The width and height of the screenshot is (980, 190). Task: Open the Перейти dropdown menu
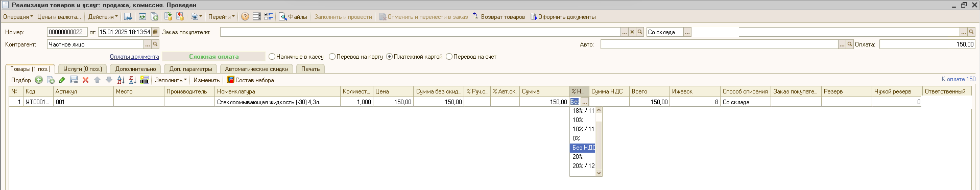tap(222, 17)
